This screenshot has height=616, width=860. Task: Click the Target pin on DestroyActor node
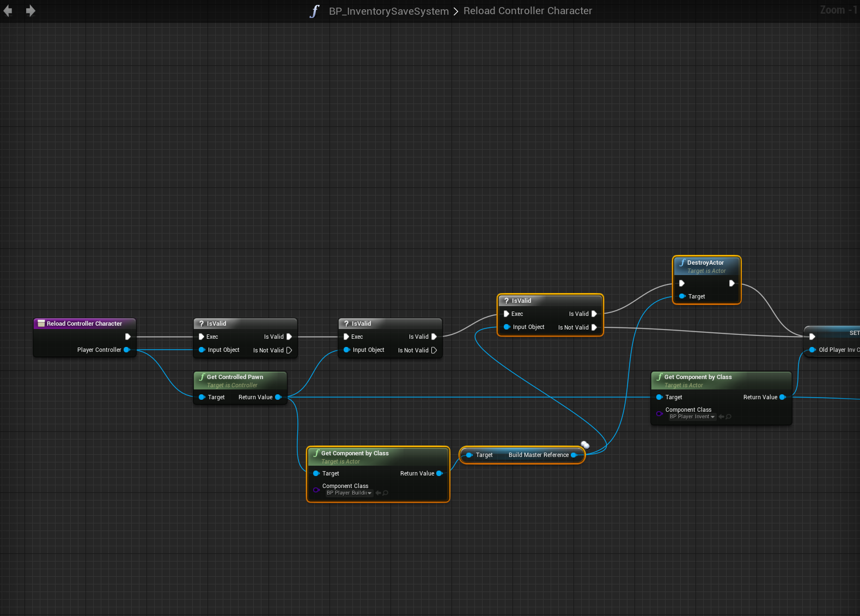682,296
